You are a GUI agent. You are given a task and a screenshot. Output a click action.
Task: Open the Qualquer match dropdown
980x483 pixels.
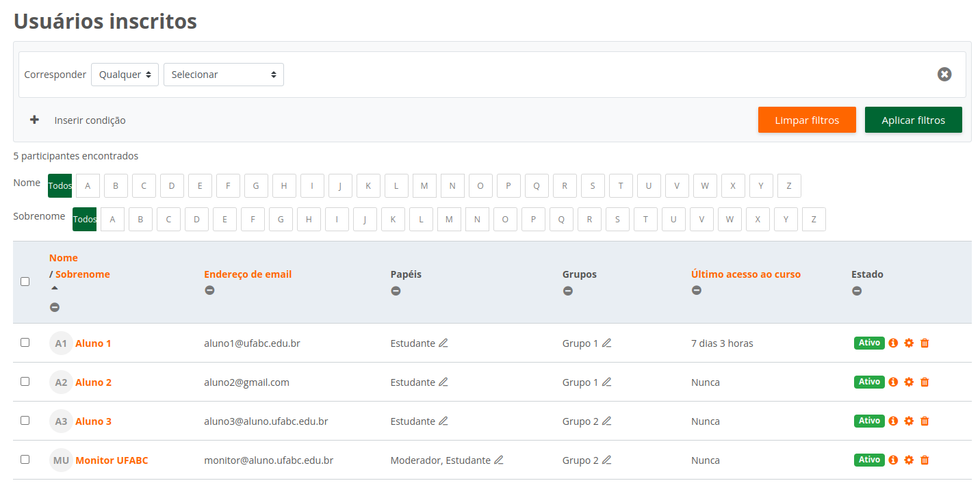[x=125, y=75]
